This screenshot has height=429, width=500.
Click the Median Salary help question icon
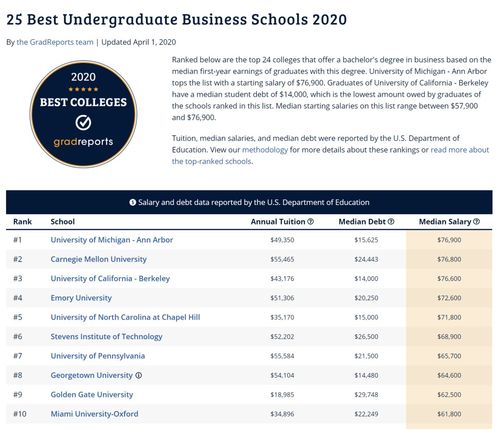[x=476, y=222]
